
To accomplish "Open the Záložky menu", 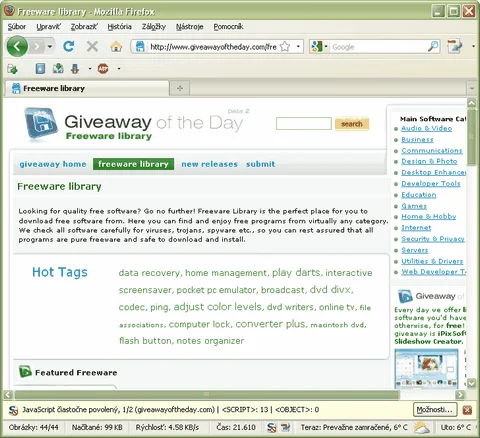I will [154, 27].
